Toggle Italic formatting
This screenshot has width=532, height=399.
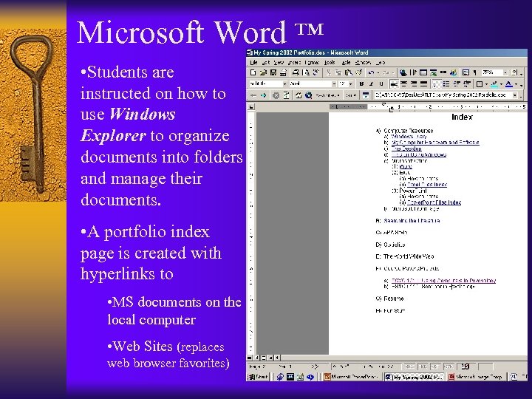372,83
